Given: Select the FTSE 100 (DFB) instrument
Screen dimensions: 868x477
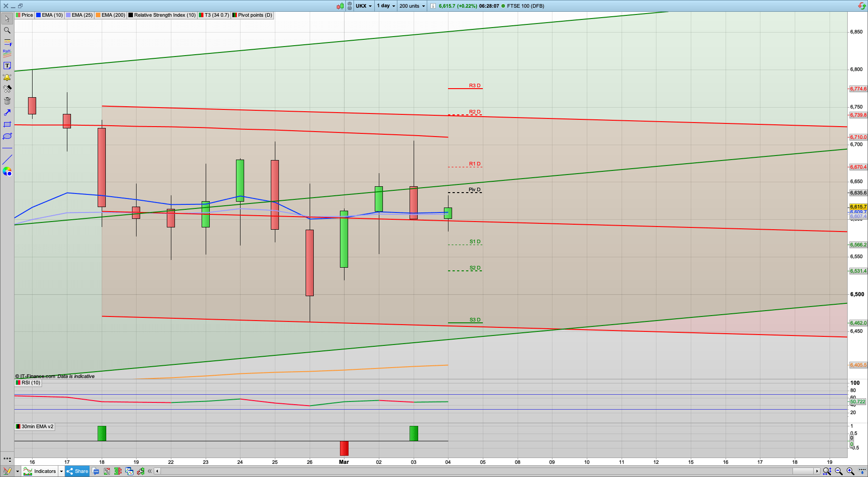Looking at the screenshot, I should pos(524,6).
